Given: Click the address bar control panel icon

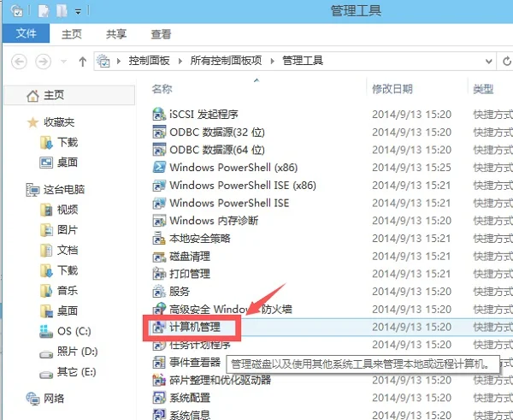Looking at the screenshot, I should coord(103,61).
